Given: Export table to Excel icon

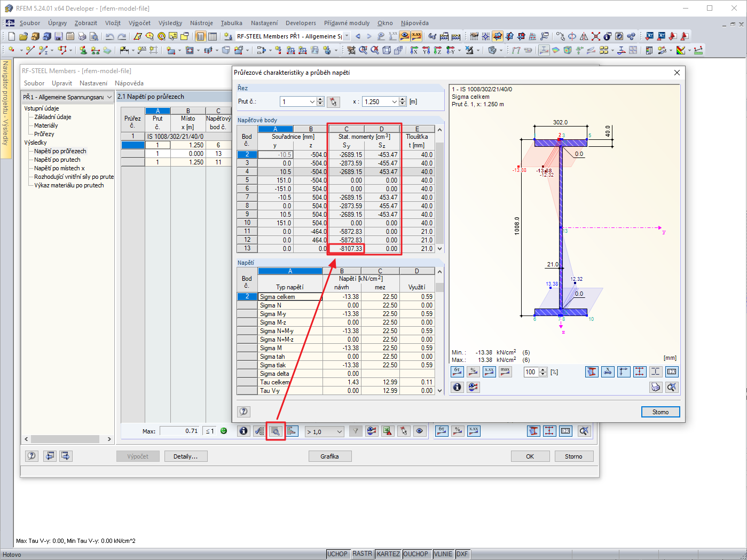Looking at the screenshot, I should (388, 431).
